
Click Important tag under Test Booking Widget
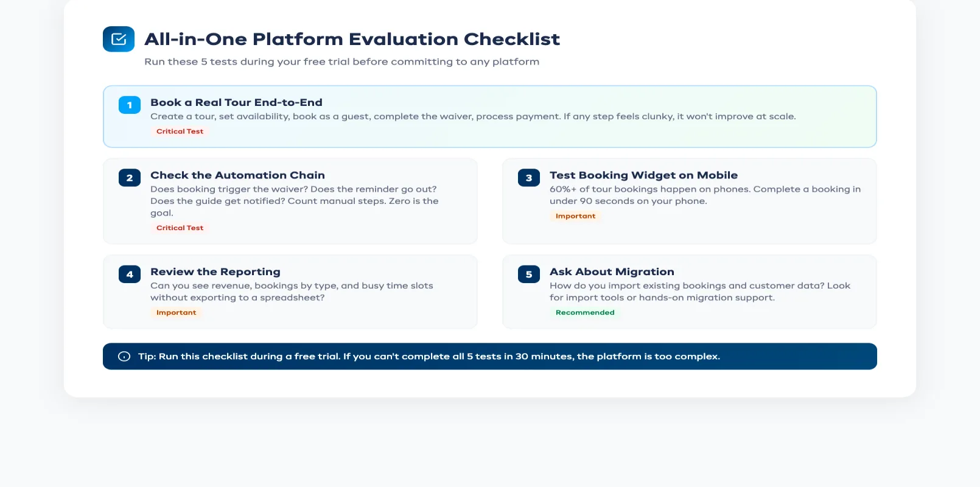click(575, 216)
